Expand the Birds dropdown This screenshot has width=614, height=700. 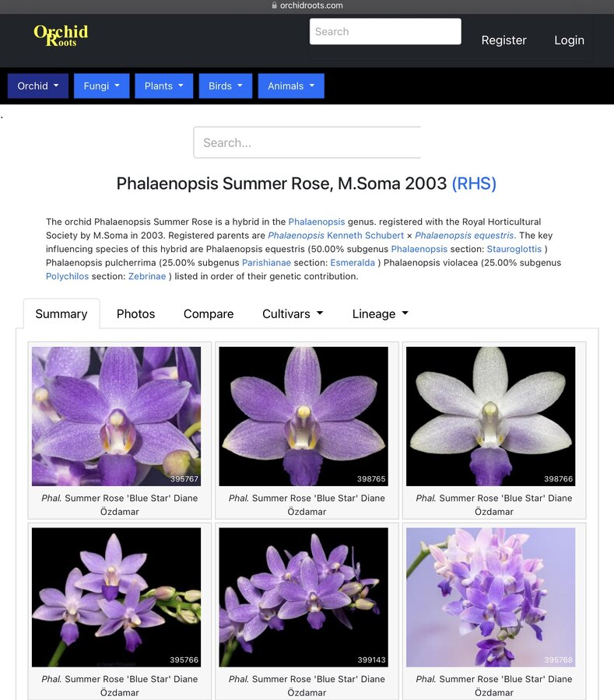tap(225, 86)
